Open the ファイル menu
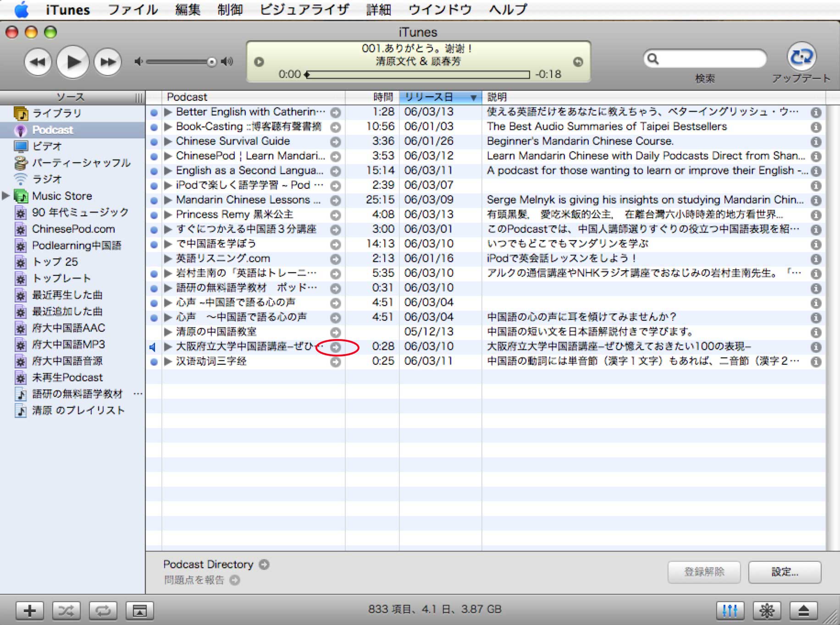This screenshot has width=840, height=625. (133, 9)
